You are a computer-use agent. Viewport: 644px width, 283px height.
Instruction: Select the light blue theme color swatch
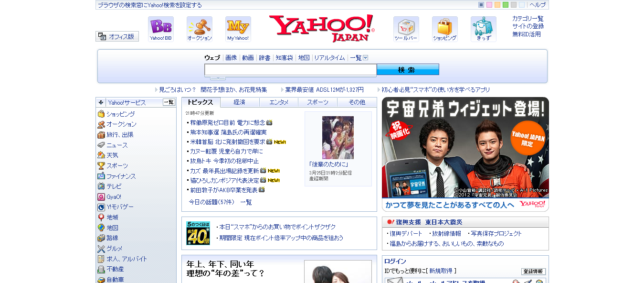[522, 5]
